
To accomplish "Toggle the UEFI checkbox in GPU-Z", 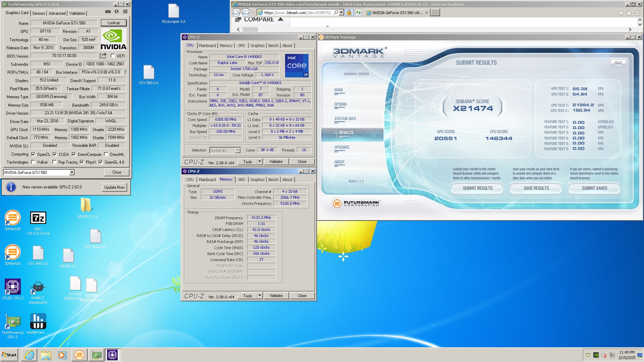I will [x=113, y=56].
